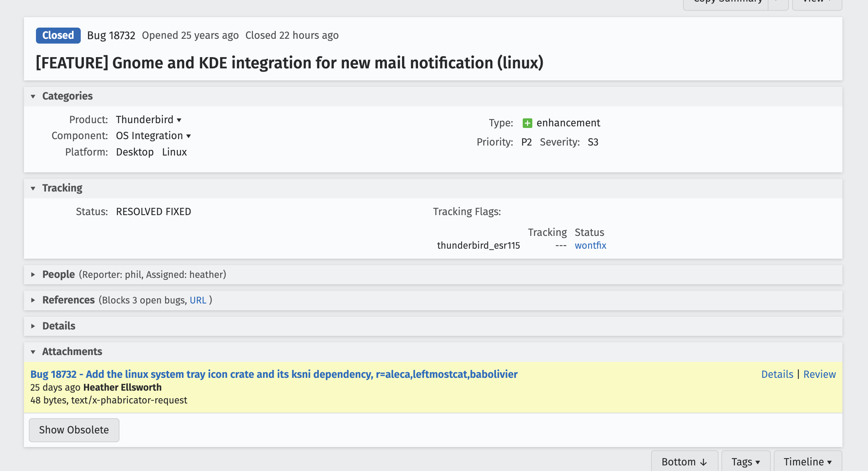Click the 'Bug 18732' identifier text
Screen dimensions: 868x471
tap(111, 35)
